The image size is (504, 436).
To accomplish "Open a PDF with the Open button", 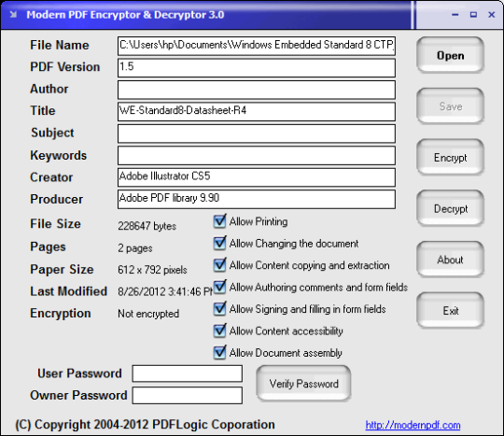I will click(x=450, y=55).
